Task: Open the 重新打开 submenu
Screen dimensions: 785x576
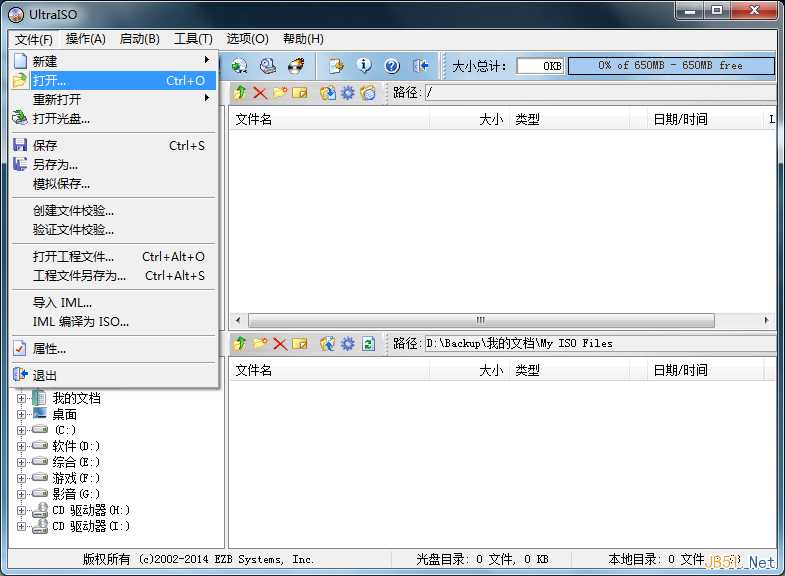Action: click(114, 99)
